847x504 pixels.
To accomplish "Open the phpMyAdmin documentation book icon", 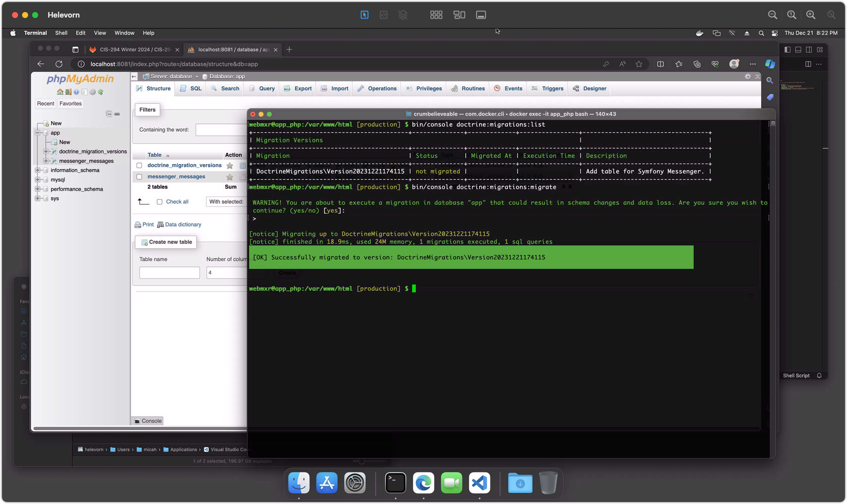I will (x=83, y=92).
